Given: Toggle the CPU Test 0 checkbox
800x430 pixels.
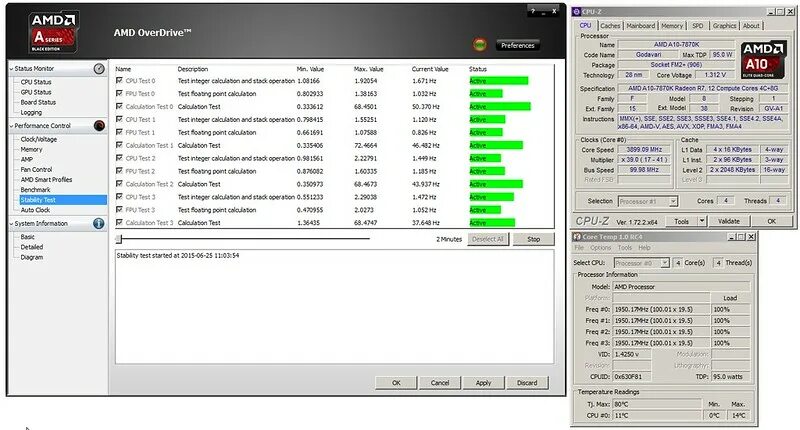Looking at the screenshot, I should tap(119, 81).
